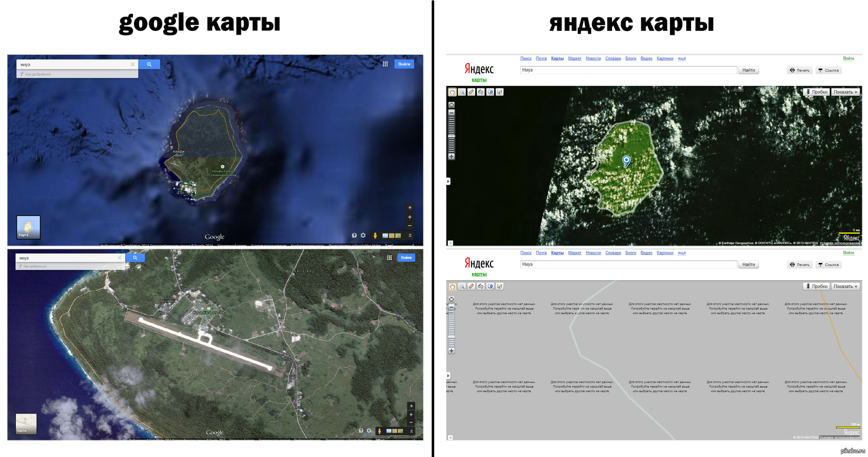
Task: Click the gear settings icon in upper Google map
Action: coord(363,236)
